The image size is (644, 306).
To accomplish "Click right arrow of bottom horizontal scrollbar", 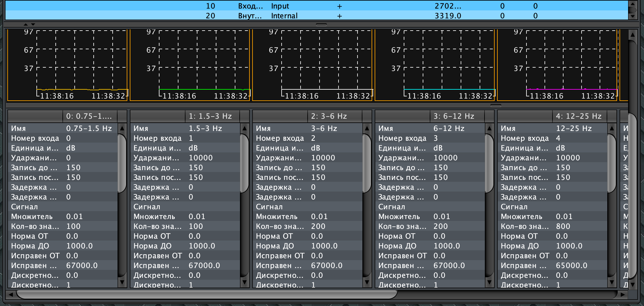I will pos(623,295).
